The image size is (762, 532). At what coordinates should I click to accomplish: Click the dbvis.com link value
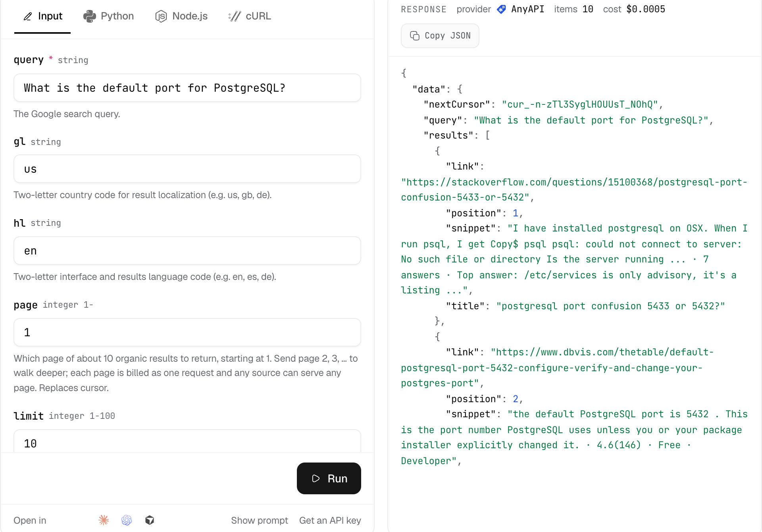tap(557, 368)
